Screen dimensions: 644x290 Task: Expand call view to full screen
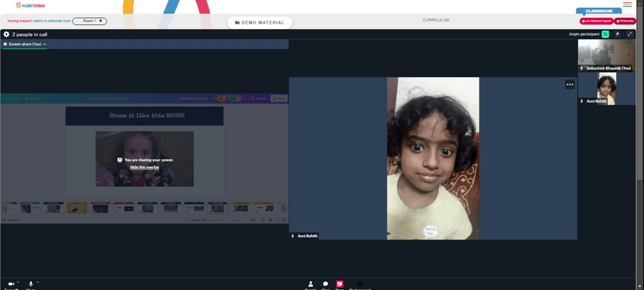pos(630,34)
